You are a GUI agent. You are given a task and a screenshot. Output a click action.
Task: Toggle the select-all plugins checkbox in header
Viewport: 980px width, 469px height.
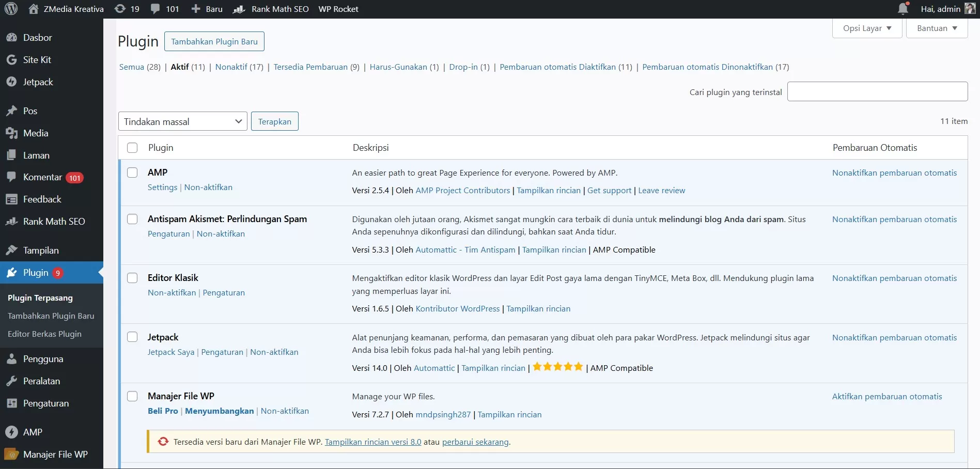tap(132, 148)
